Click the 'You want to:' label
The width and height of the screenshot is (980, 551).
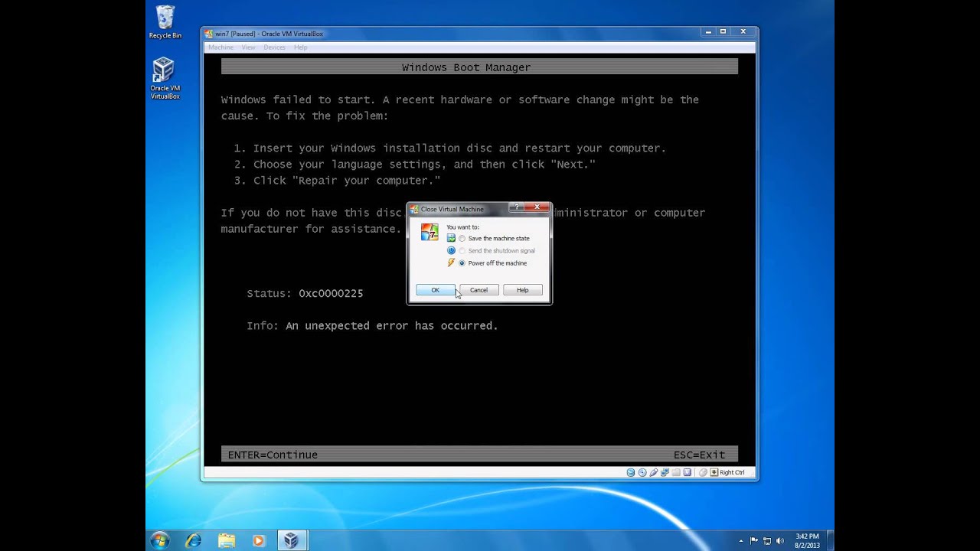[462, 227]
